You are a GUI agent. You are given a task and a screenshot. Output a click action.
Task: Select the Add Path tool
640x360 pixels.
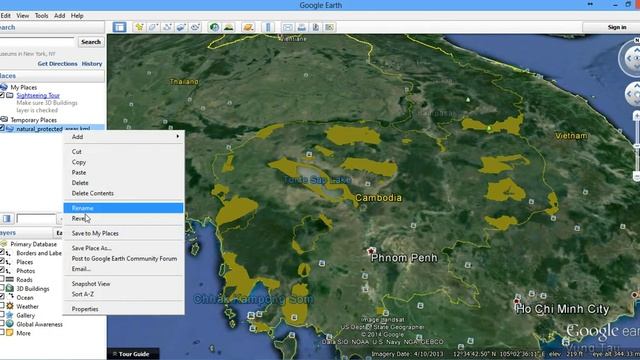(167, 27)
